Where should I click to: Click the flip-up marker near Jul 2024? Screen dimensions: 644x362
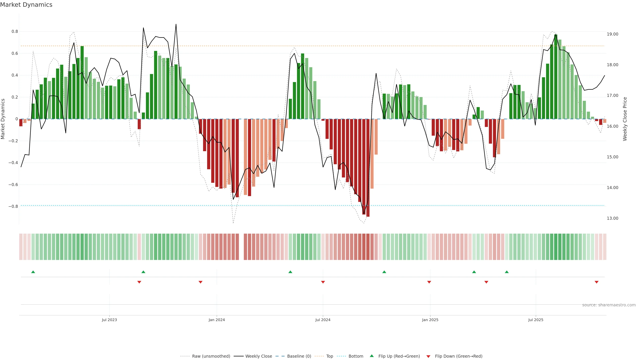click(290, 272)
